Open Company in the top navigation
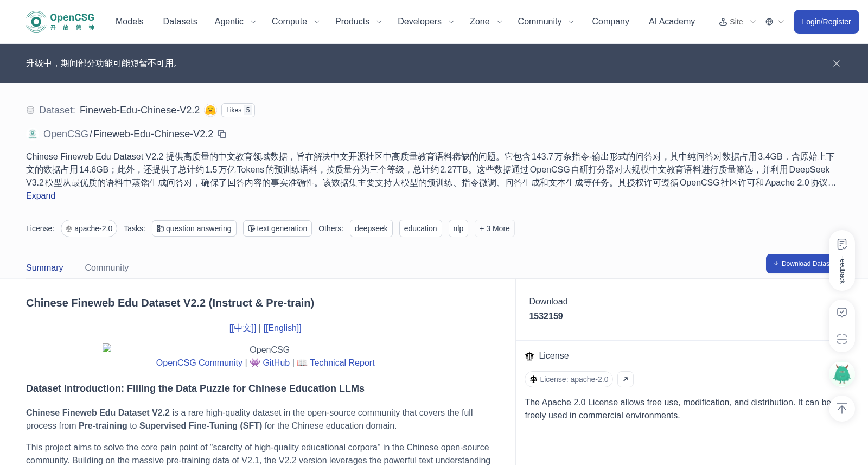The image size is (868, 465). tap(610, 22)
